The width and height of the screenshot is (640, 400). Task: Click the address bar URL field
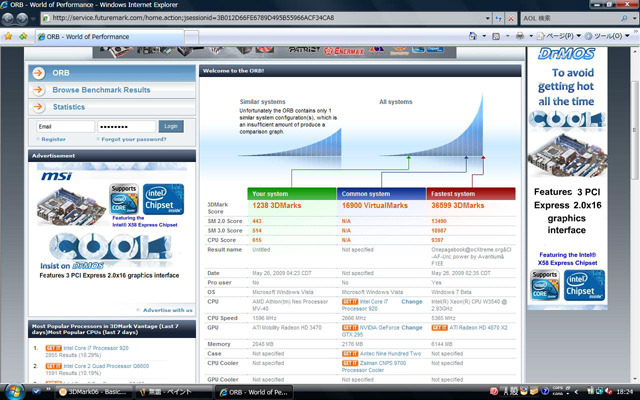pyautogui.click(x=262, y=18)
